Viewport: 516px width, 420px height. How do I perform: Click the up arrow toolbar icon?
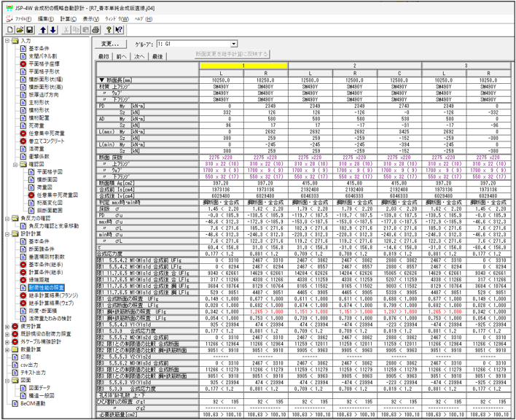click(x=44, y=30)
